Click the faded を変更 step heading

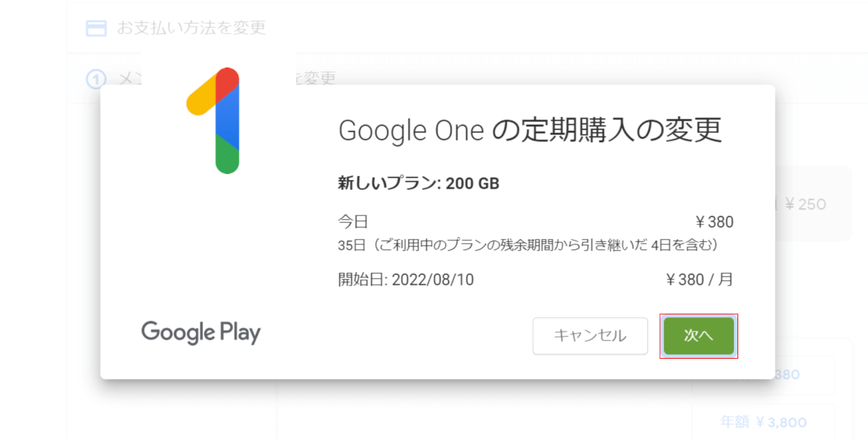click(316, 79)
